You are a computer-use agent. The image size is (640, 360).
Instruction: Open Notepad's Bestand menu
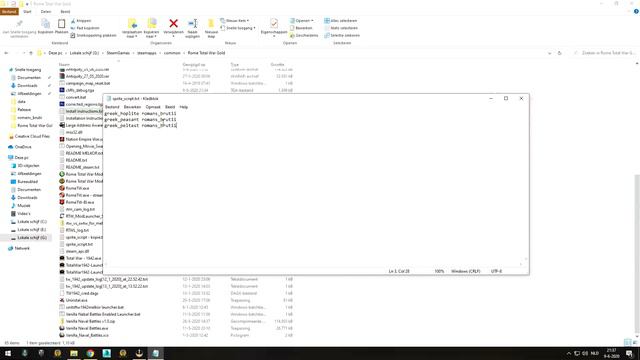click(x=112, y=107)
